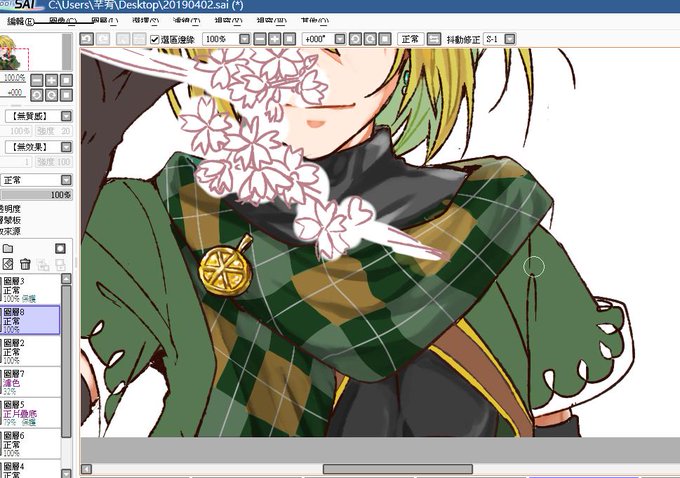Image resolution: width=680 pixels, height=478 pixels.
Task: Reset canvas rotation from the toolbar
Action: [385, 39]
